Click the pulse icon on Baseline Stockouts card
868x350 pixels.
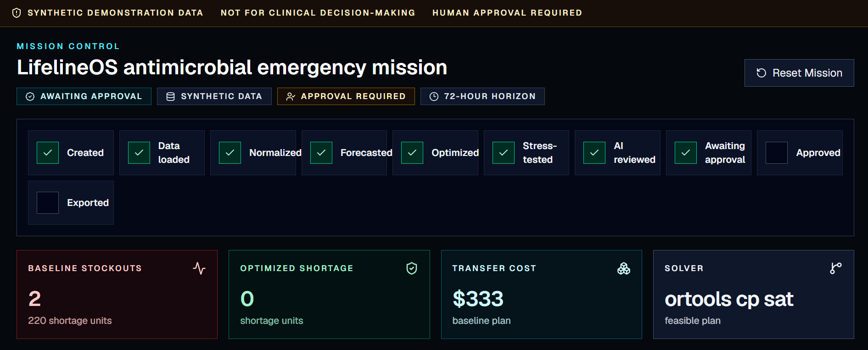[x=199, y=268]
